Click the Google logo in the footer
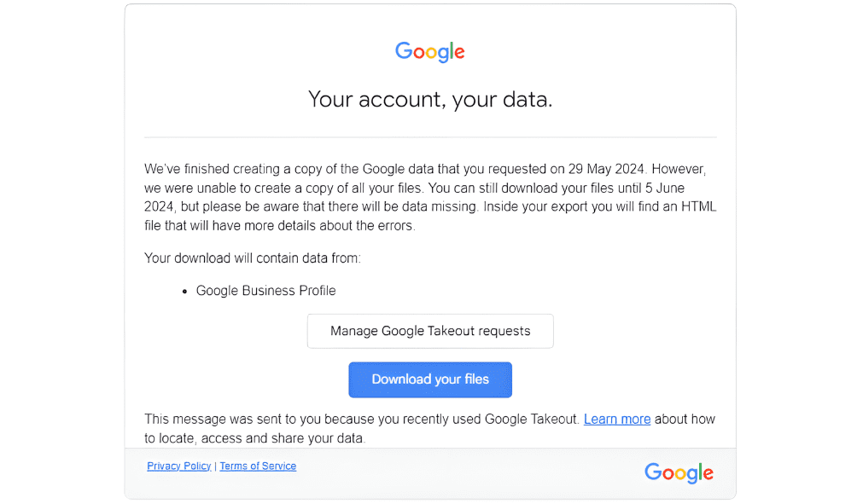Viewport: 857px width, 504px height. click(679, 472)
